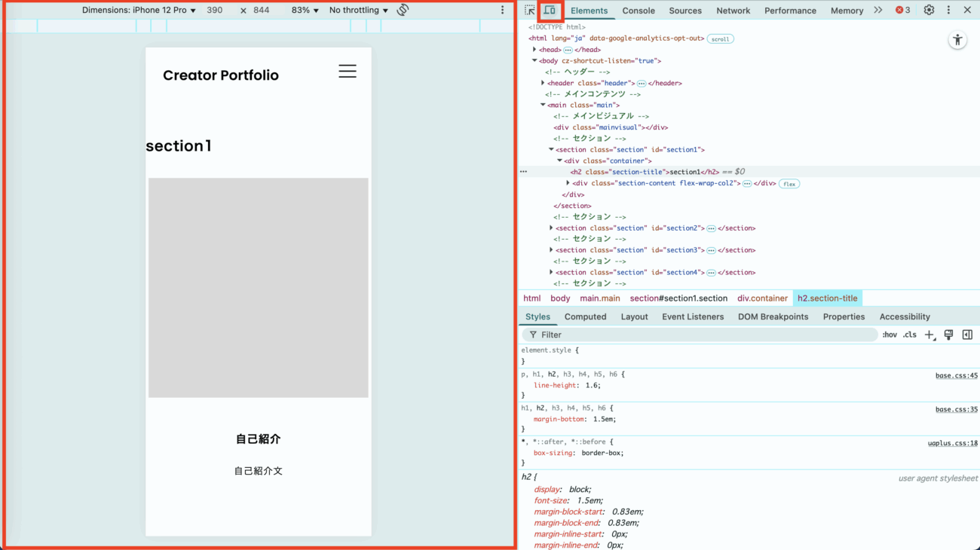Click the Filter styles input field

coord(701,335)
